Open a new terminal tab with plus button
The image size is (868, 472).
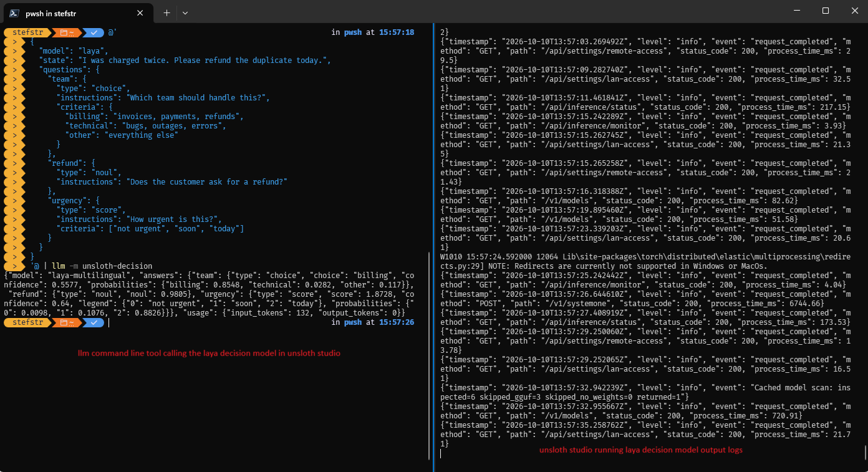(166, 12)
